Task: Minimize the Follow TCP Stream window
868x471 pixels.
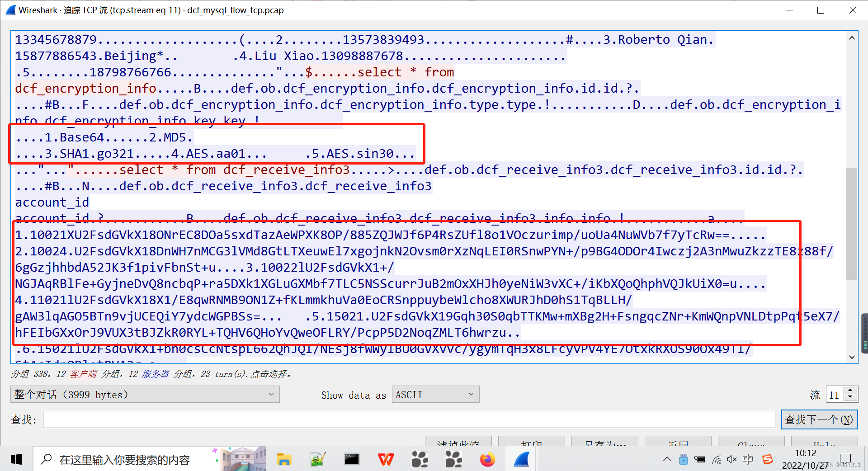Action: tap(789, 10)
